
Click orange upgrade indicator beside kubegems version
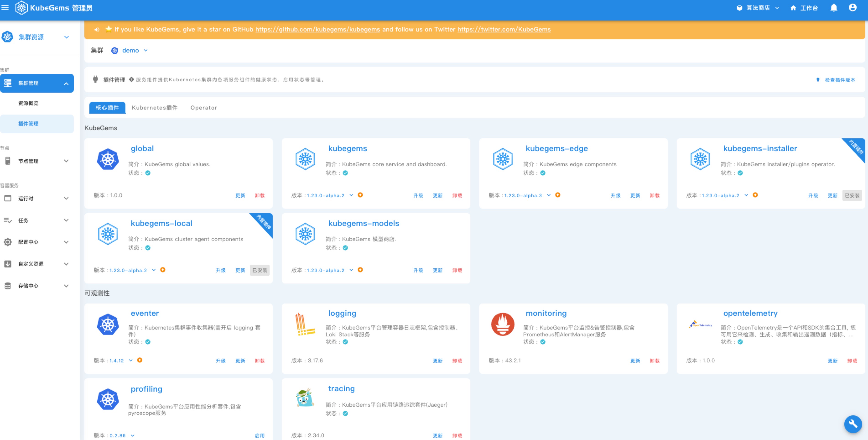pyautogui.click(x=360, y=195)
